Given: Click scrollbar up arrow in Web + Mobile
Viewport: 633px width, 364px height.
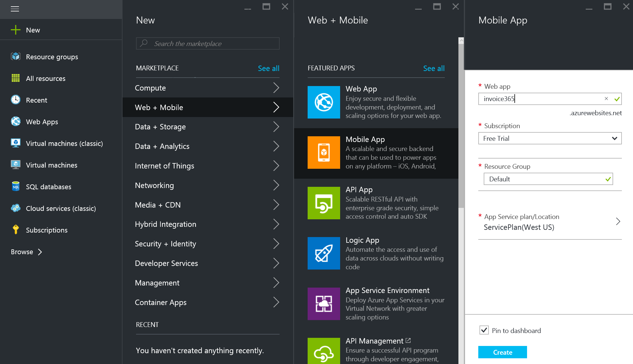Looking at the screenshot, I should (461, 40).
